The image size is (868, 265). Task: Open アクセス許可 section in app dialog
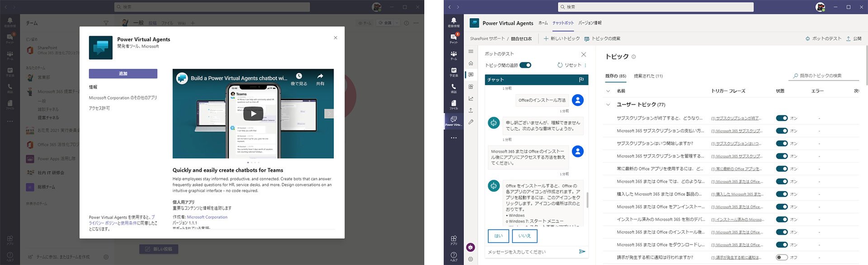point(99,109)
